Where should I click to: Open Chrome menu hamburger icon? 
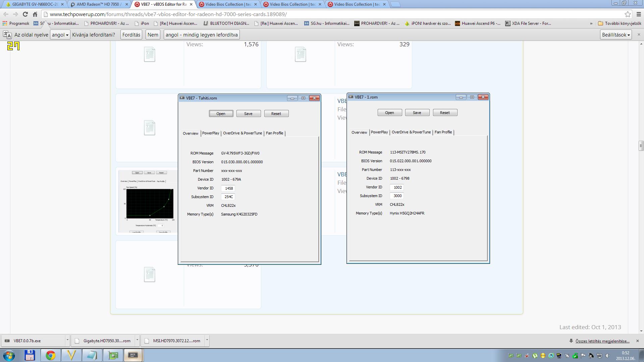(639, 14)
